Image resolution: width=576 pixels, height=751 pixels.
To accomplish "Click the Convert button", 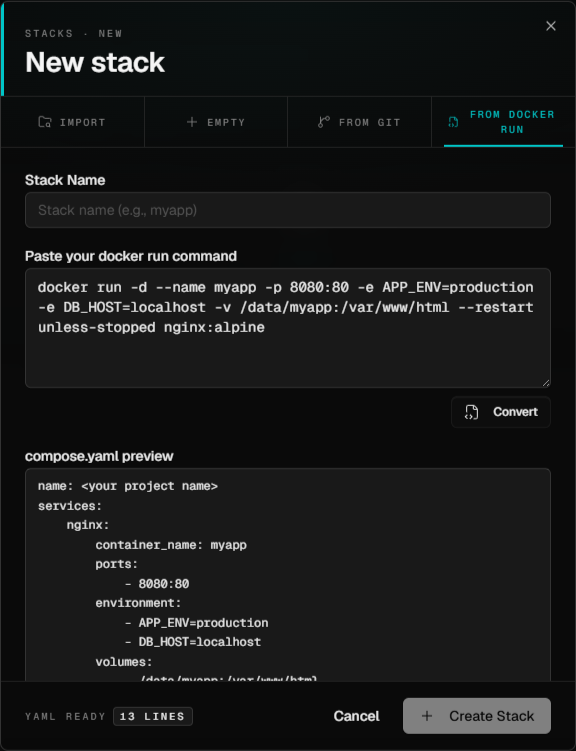I will 501,412.
